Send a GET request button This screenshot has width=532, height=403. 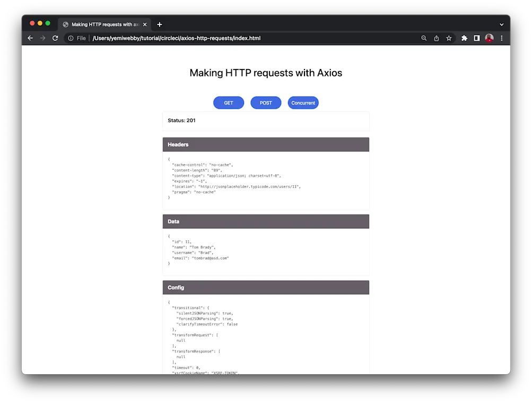point(228,103)
